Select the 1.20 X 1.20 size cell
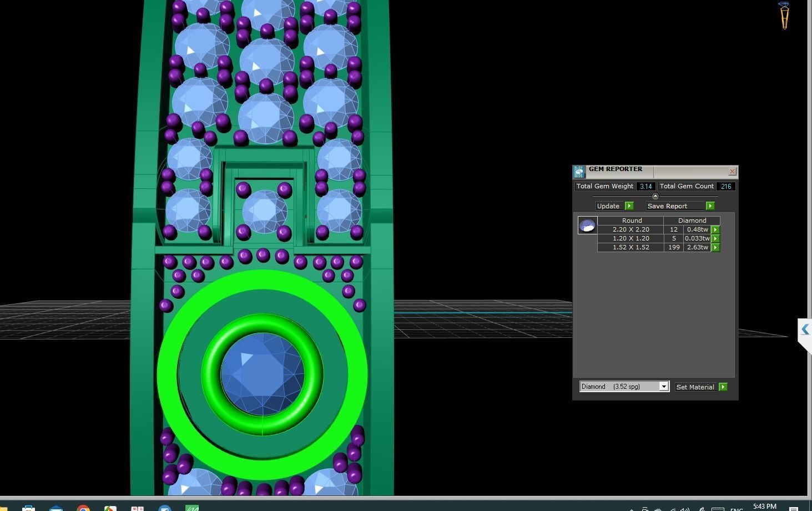Viewport: 812px width, 511px height. [x=631, y=238]
